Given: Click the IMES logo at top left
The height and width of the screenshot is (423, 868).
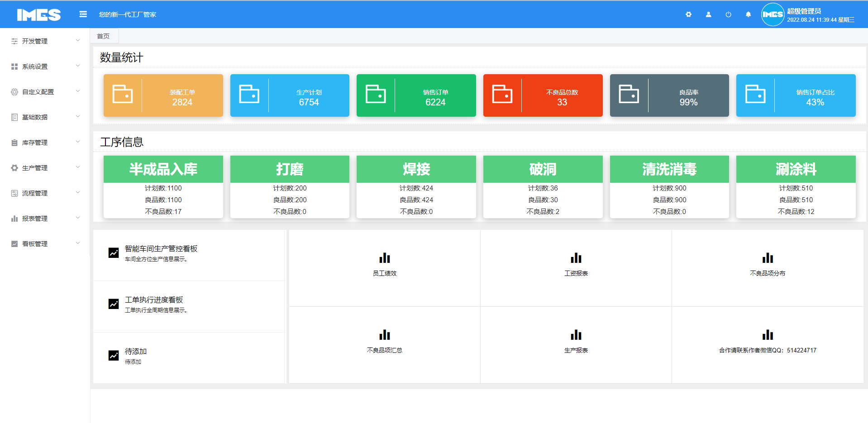Looking at the screenshot, I should (x=39, y=15).
